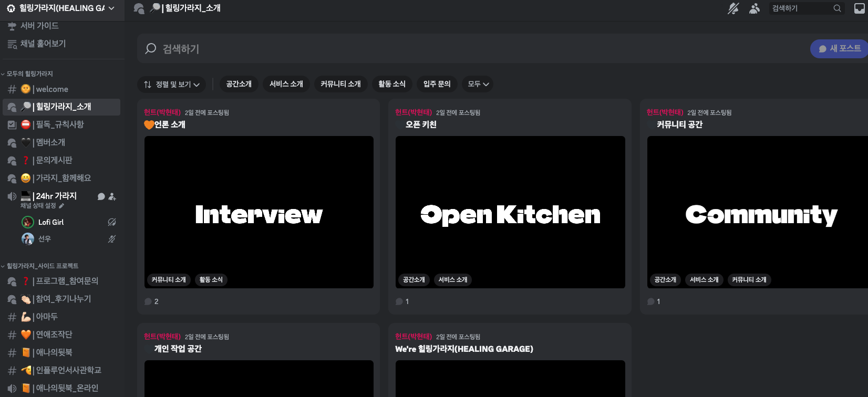
Task: Click 서비스 소개 tag on Open Kitchen post
Action: pyautogui.click(x=453, y=280)
